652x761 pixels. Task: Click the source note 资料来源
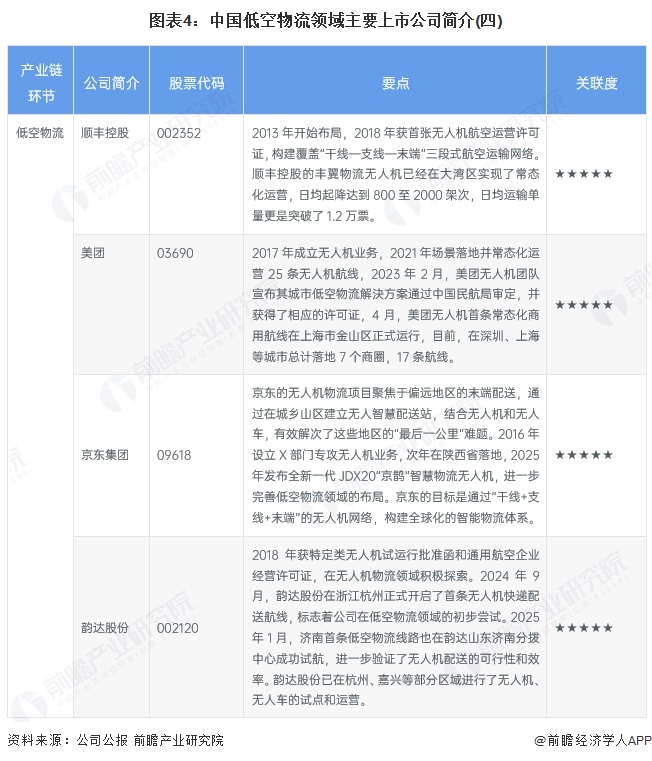pos(116,740)
